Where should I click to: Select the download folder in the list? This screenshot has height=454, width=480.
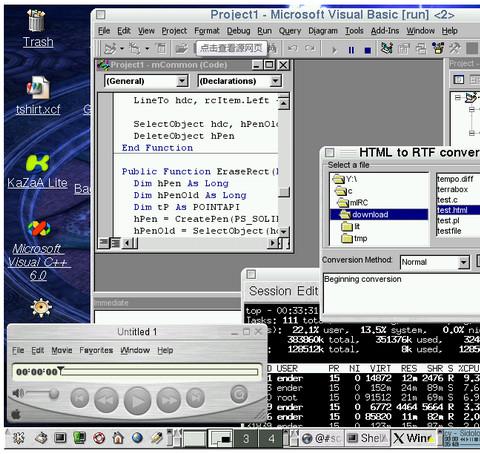[379, 214]
